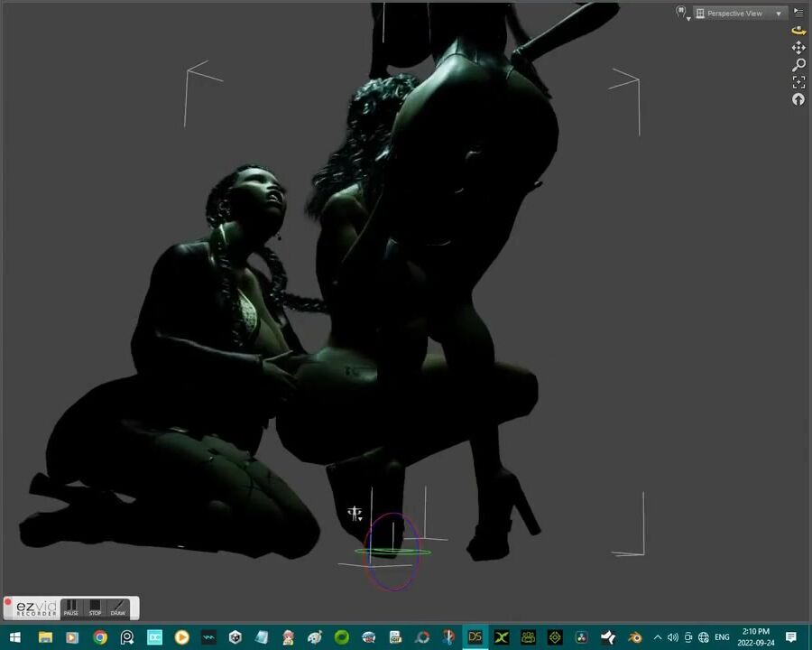Screen dimensions: 812x650
Task: Launch DaVinci Resolve from the taskbar
Action: pos(582,637)
